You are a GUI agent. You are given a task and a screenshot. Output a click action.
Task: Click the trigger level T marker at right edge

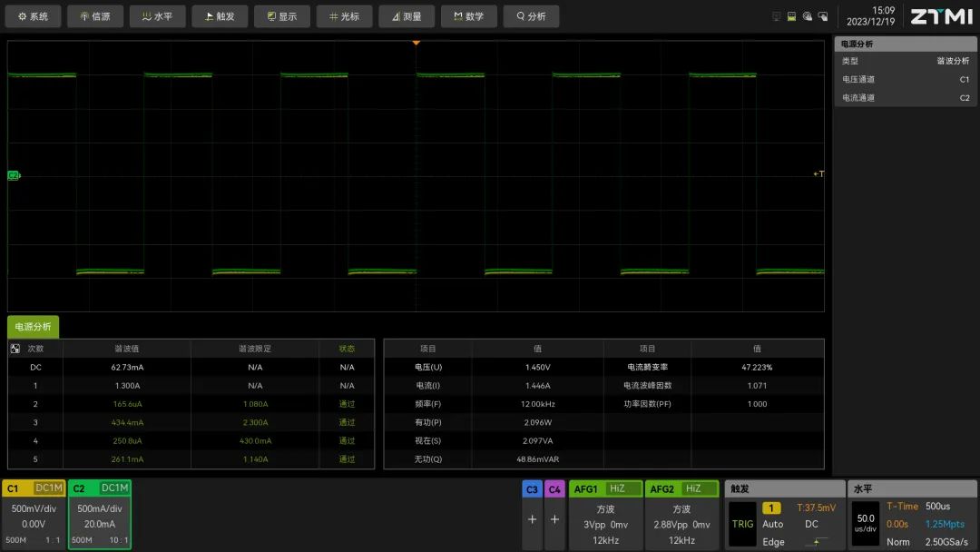(x=818, y=173)
